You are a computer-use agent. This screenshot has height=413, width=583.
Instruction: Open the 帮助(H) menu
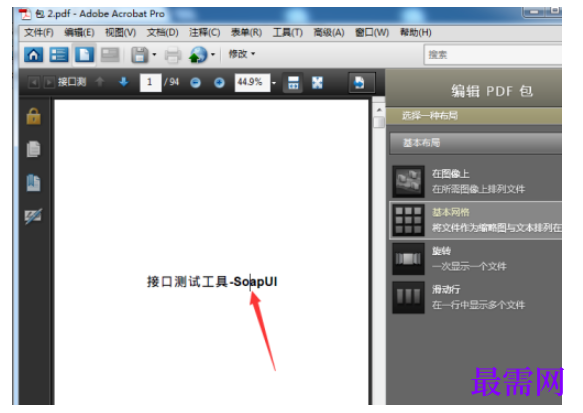(415, 33)
